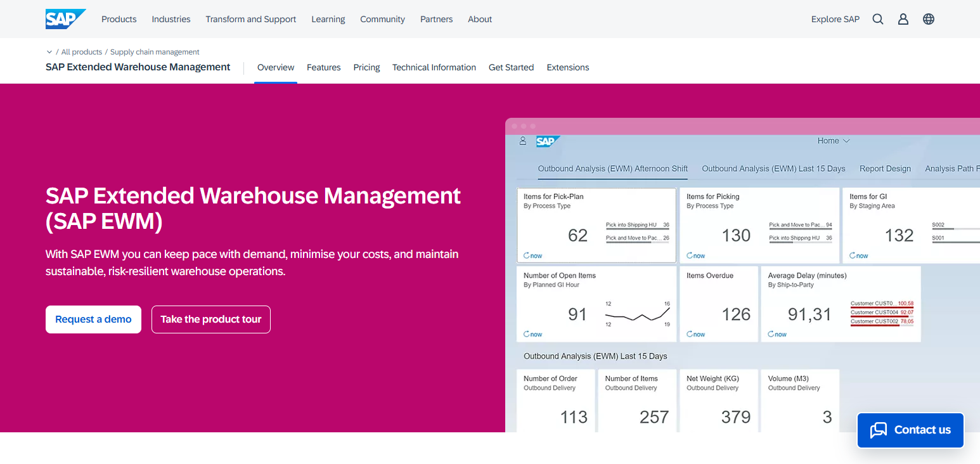Open the search magnifier icon
Viewport: 980px width, 464px height.
point(878,19)
